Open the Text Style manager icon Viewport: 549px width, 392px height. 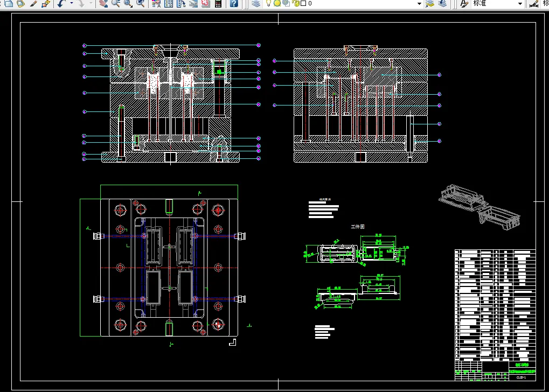point(463,3)
